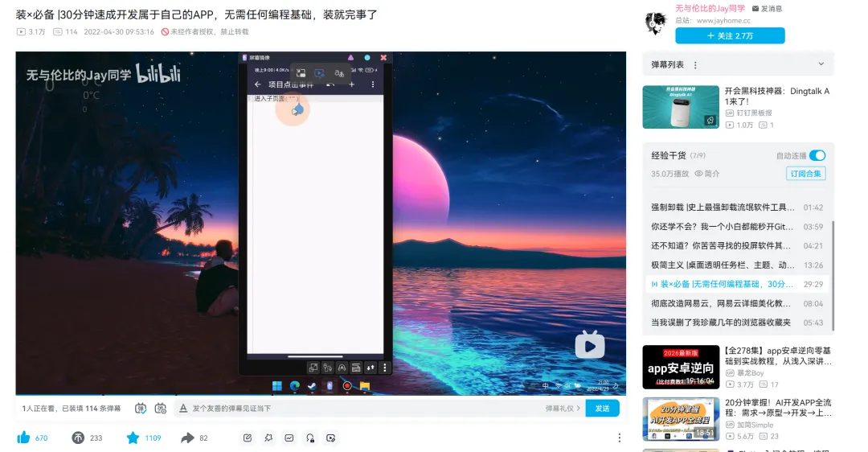Click the headset lock icon below the video
The width and height of the screenshot is (868, 452).
pyautogui.click(x=310, y=438)
